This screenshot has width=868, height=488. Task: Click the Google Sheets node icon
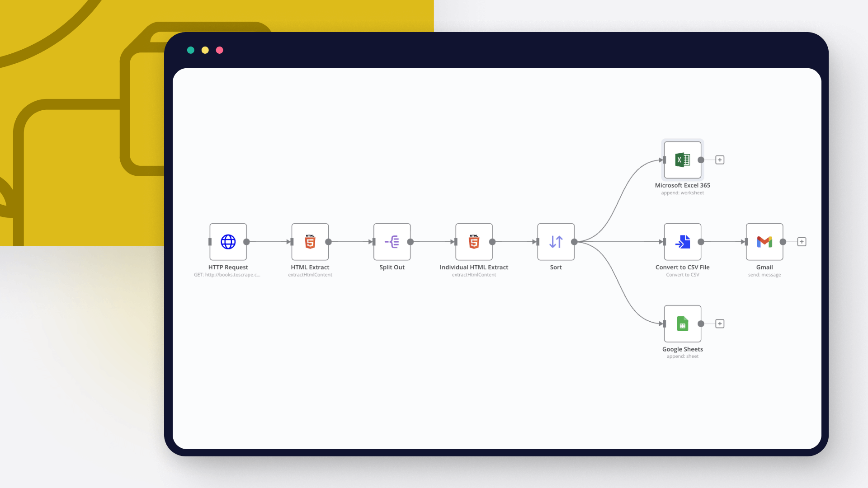[x=683, y=324]
